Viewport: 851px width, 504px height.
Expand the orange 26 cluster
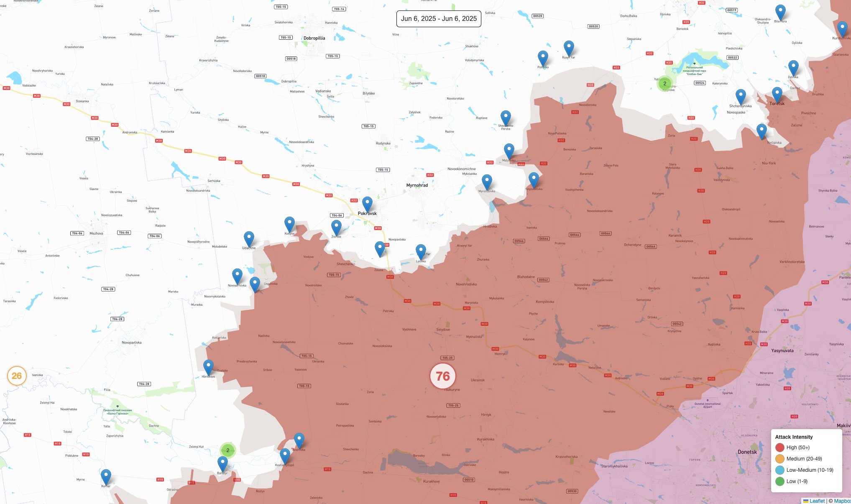click(x=17, y=376)
